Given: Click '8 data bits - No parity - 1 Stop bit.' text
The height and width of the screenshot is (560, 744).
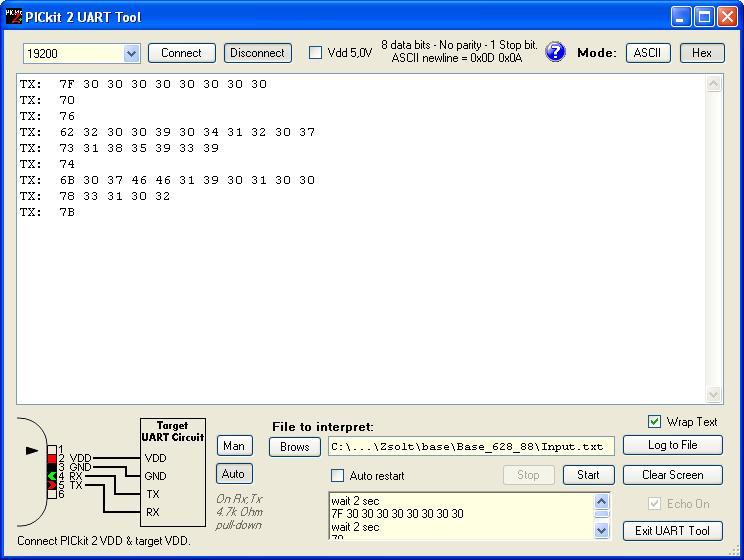Looking at the screenshot, I should point(459,45).
